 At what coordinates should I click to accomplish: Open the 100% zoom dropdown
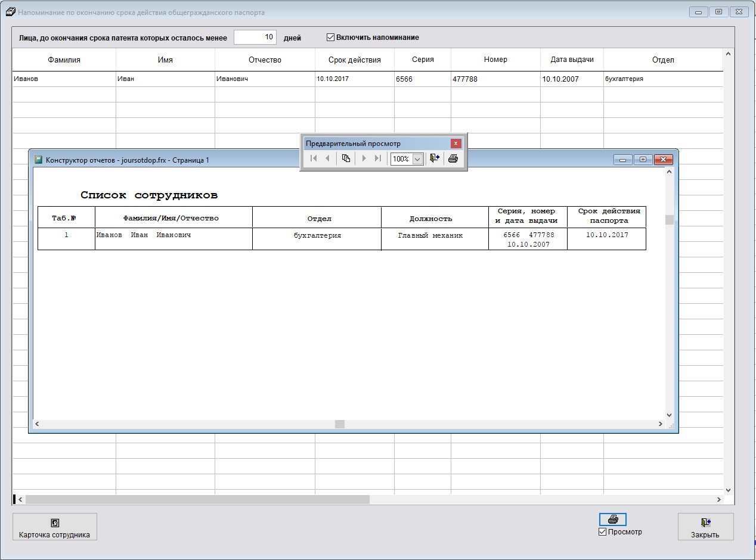[x=417, y=159]
